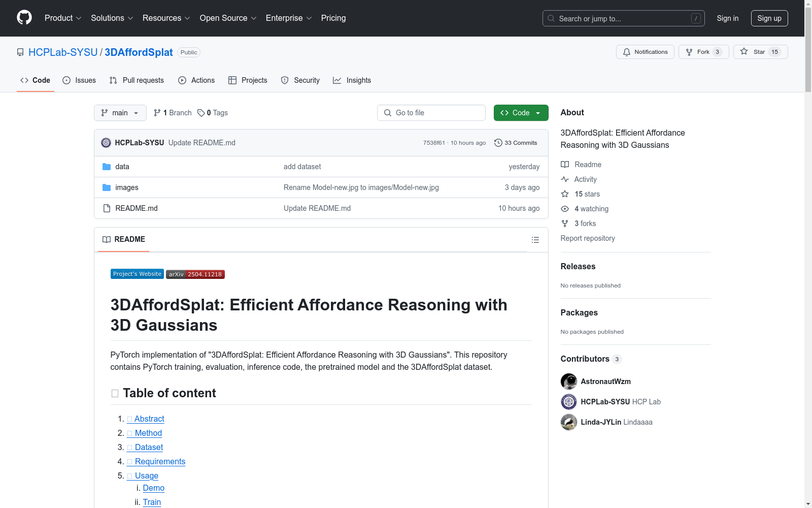Open the Usage table of contents link
This screenshot has width=812, height=508.
[x=143, y=475]
